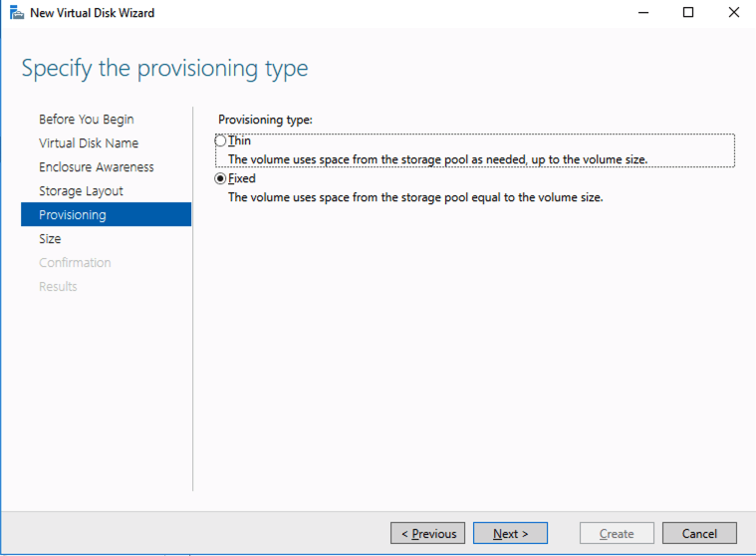Choose the Fixed provisioning radio button
Viewport: 756px width, 556px height.
[221, 179]
